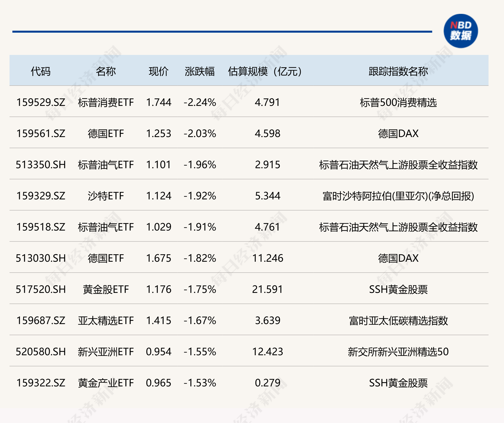Click the 代码 column header
Viewport: 504px width, 423px height.
click(41, 71)
